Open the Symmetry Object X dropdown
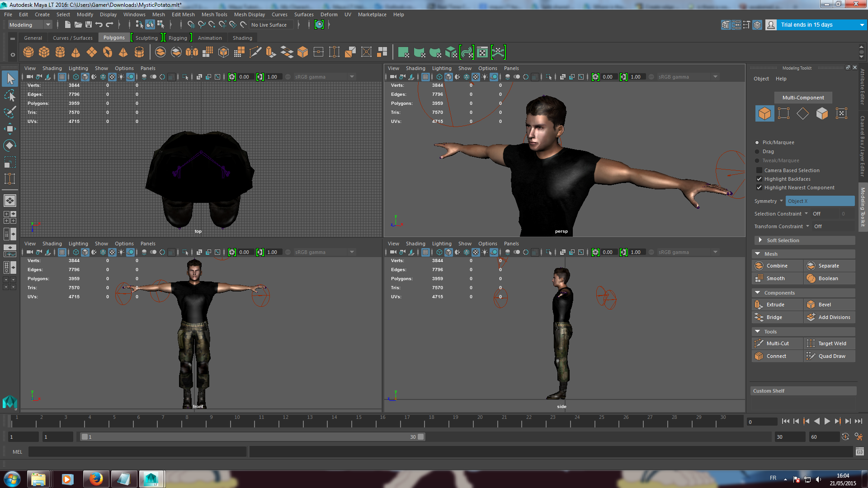 tap(820, 201)
